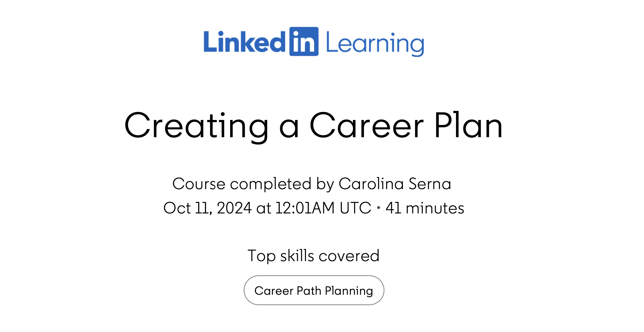Select the surname "Serna"
644x332 pixels.
tap(430, 184)
